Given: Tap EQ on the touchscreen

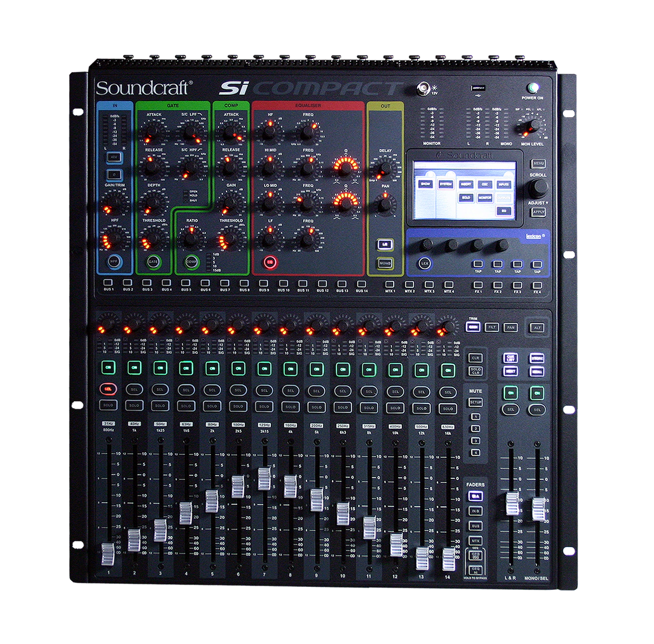Looking at the screenshot, I should (x=504, y=211).
